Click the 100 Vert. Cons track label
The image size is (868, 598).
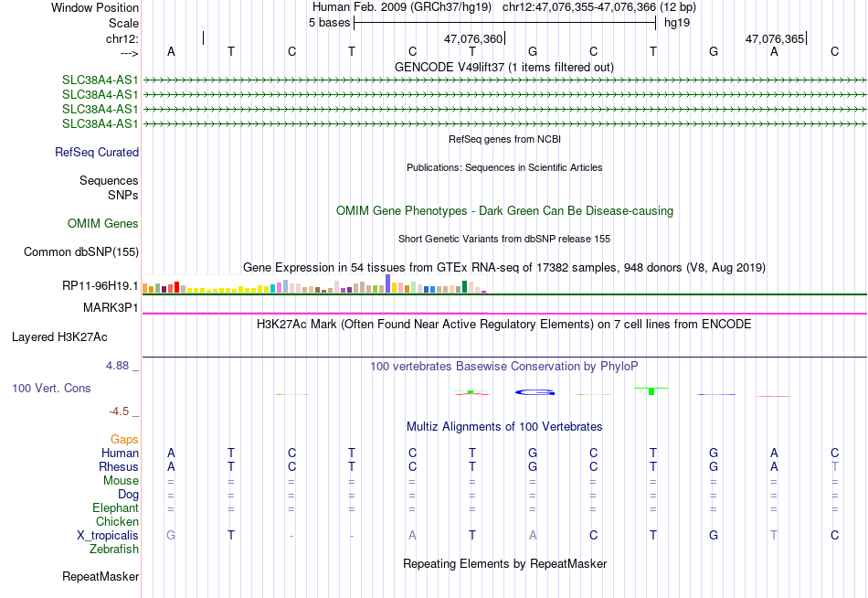click(x=51, y=388)
